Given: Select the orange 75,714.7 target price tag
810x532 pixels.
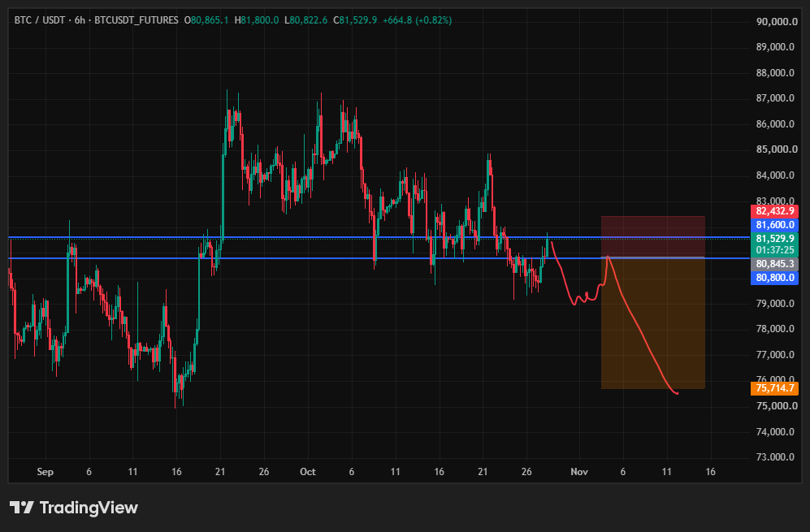Looking at the screenshot, I should 774,388.
